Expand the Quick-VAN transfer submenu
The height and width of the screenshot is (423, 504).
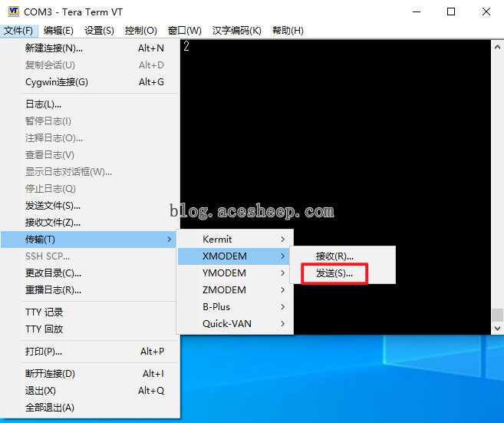point(236,324)
